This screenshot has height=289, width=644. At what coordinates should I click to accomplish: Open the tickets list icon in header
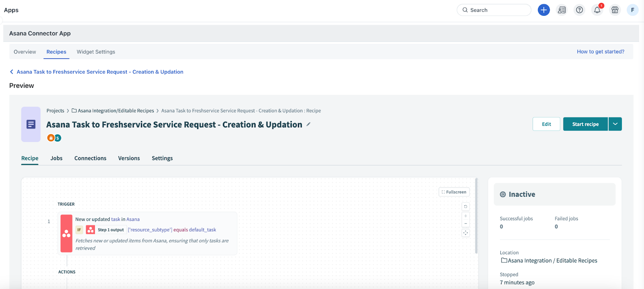point(561,10)
